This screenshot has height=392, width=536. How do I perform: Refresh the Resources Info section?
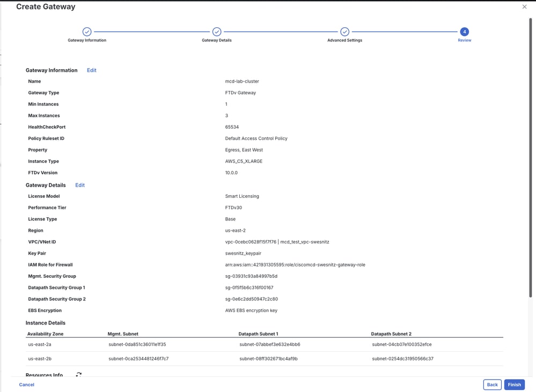[x=79, y=374]
